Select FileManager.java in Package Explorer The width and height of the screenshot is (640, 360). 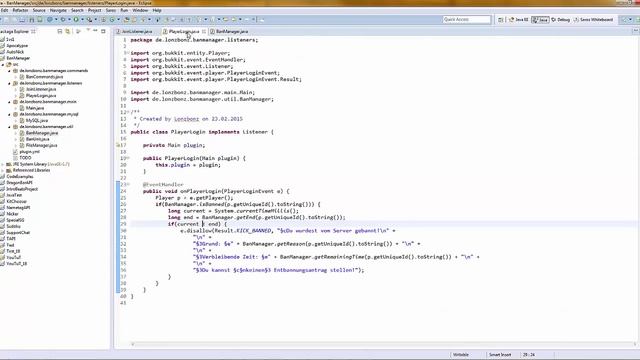(x=41, y=145)
